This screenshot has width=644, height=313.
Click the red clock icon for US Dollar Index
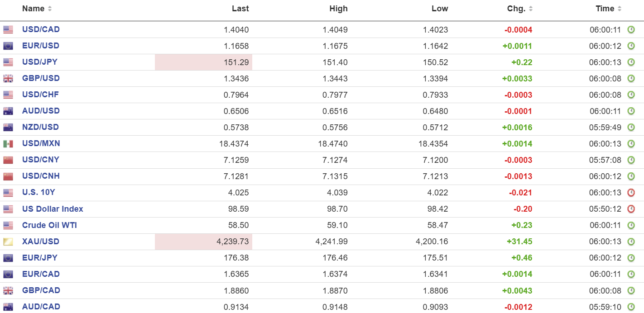click(x=631, y=209)
